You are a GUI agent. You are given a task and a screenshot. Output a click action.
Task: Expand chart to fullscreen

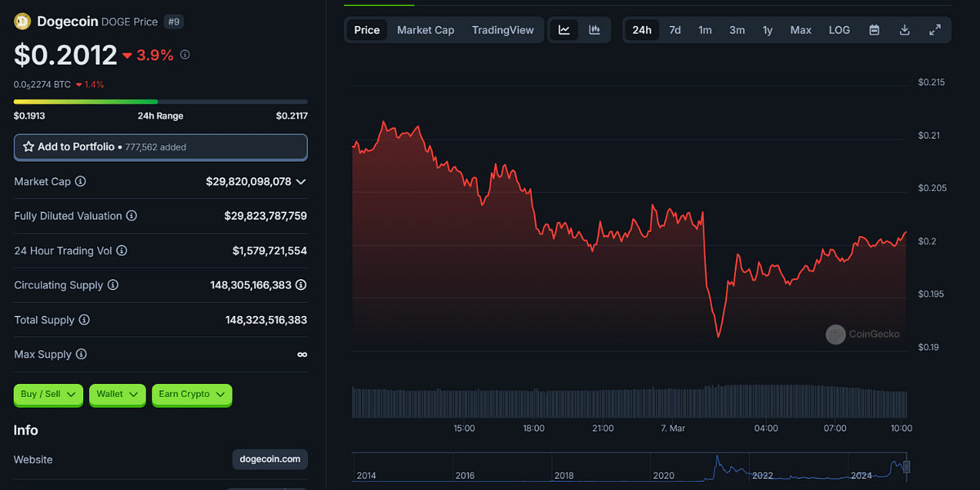[x=935, y=30]
